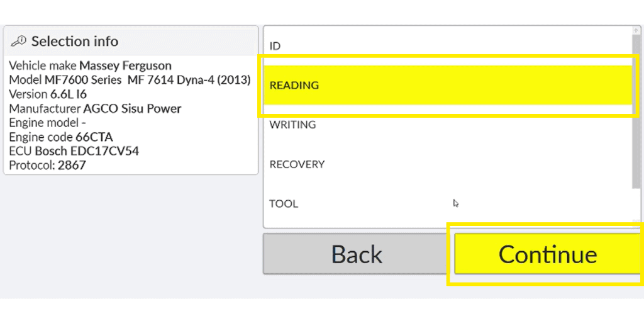Click the Selection info key icon

19,42
